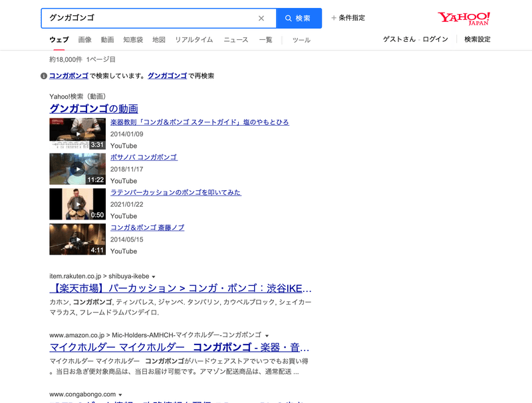
Task: Open the ツール menu
Action: pos(301,40)
